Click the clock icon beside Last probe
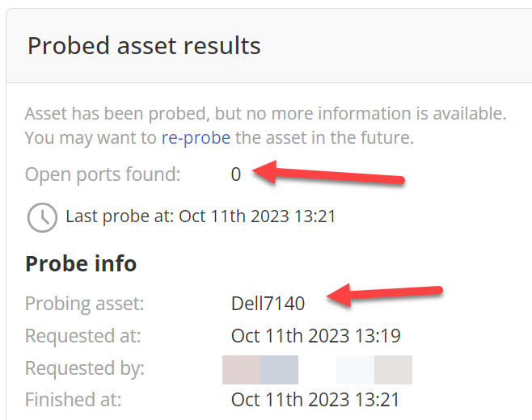Image resolution: width=532 pixels, height=420 pixels. point(42,217)
